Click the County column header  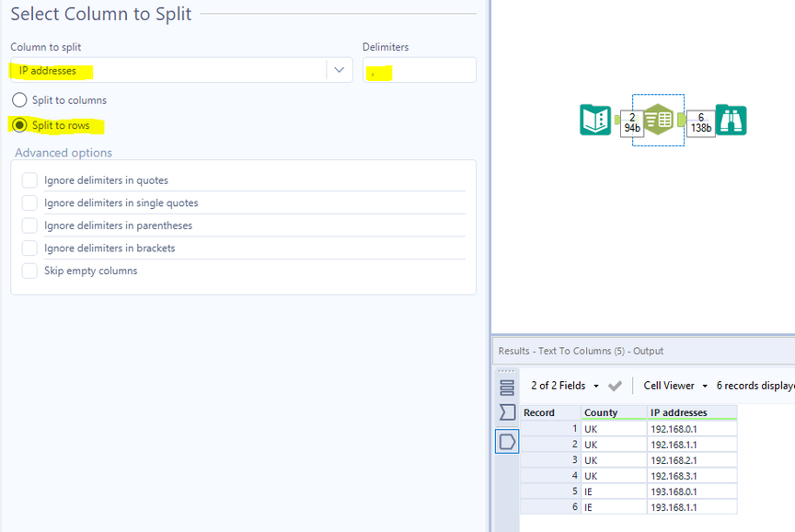(614, 412)
